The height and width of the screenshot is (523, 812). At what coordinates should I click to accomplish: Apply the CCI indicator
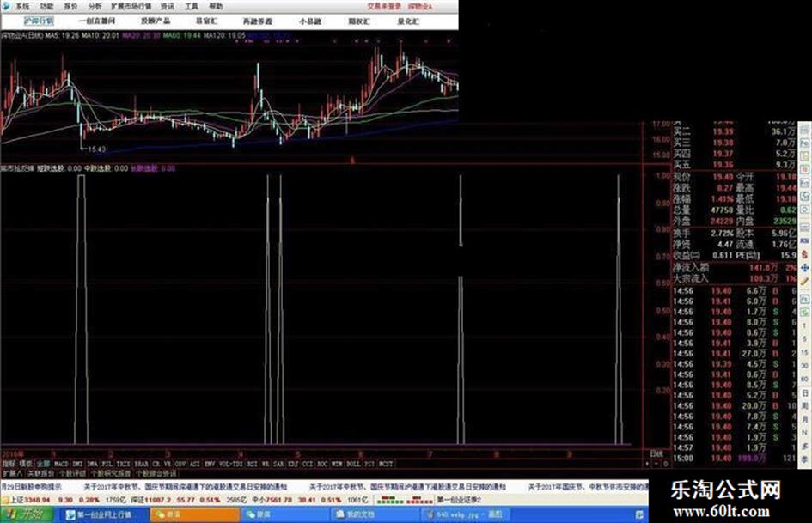(x=308, y=464)
